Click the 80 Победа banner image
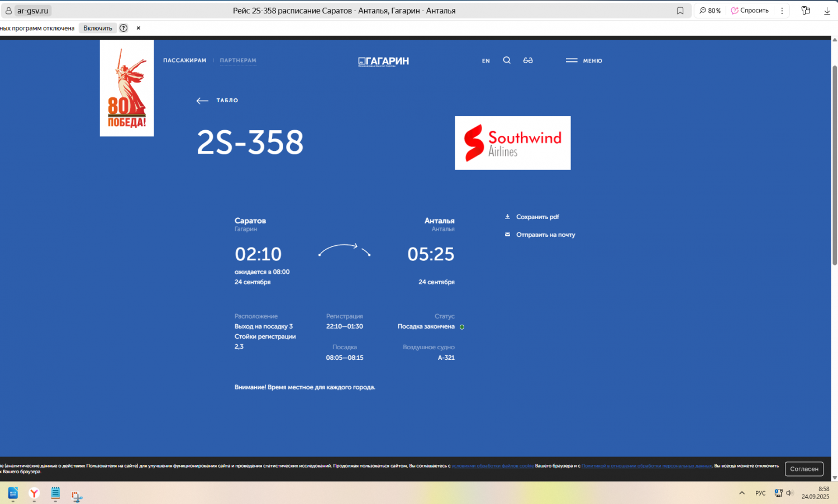The image size is (838, 504). pos(127,88)
